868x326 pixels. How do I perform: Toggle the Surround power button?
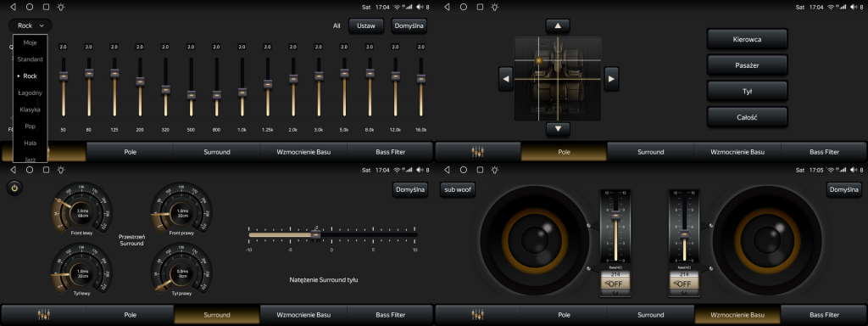(x=14, y=188)
